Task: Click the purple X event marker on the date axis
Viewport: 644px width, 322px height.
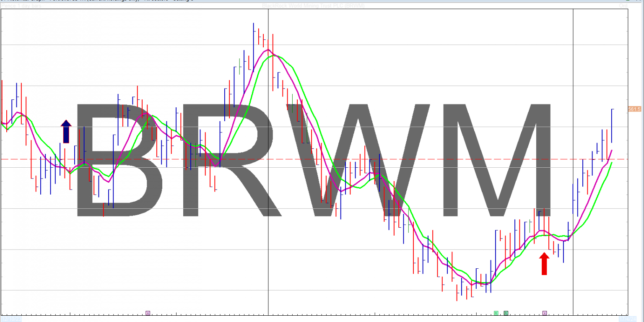Action: pos(148,313)
